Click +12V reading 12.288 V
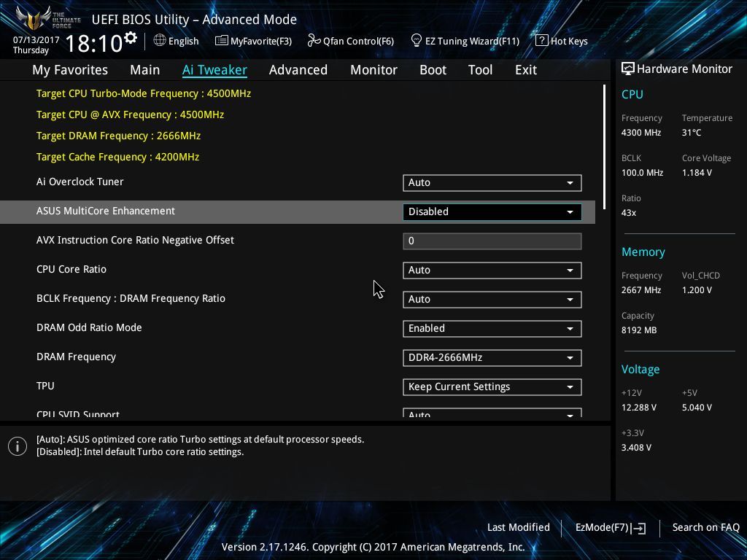The height and width of the screenshot is (560, 747). point(639,408)
